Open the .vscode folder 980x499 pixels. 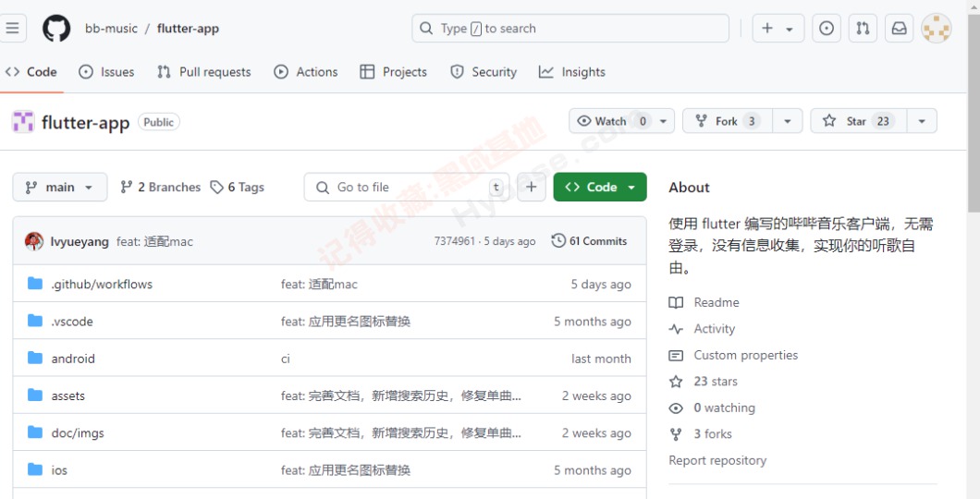tap(72, 322)
